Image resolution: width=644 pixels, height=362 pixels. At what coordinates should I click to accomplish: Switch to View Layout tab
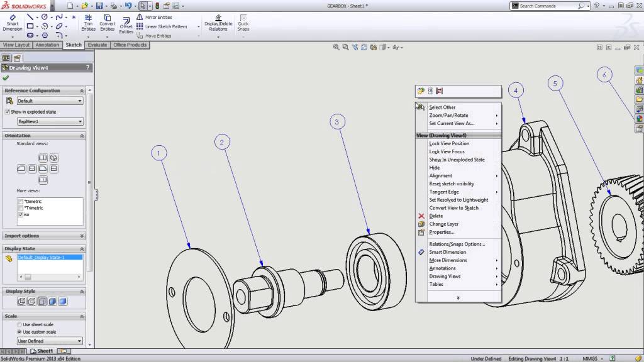point(16,45)
